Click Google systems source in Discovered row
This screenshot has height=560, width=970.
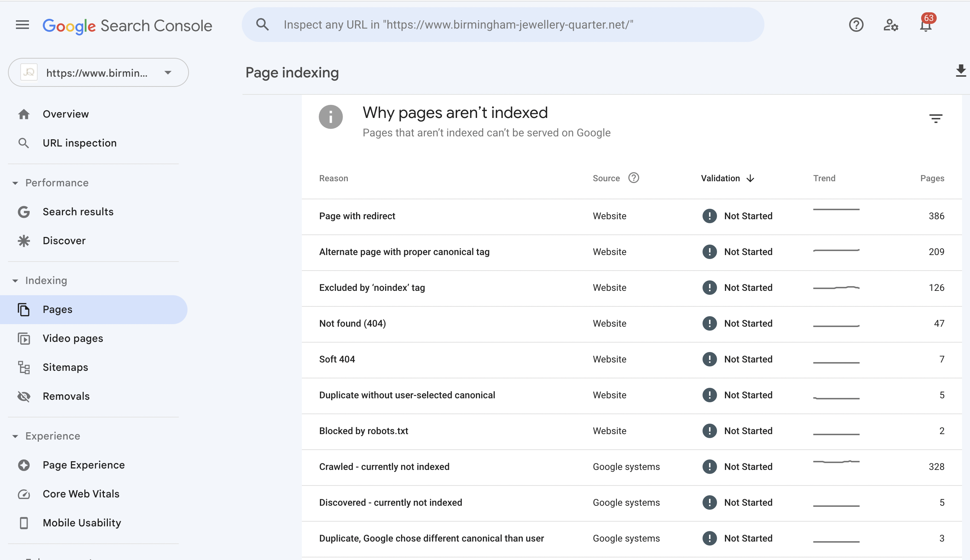click(x=626, y=502)
